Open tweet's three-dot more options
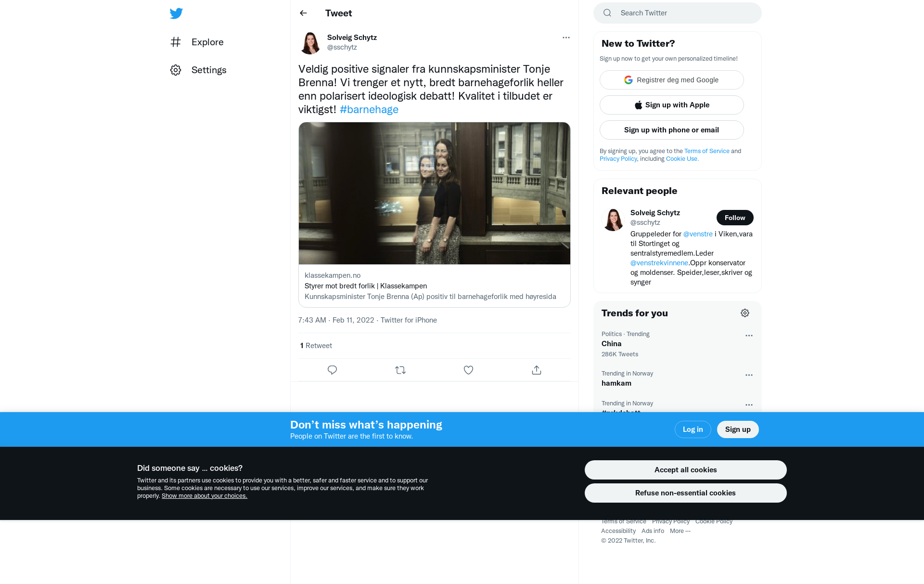 point(566,38)
